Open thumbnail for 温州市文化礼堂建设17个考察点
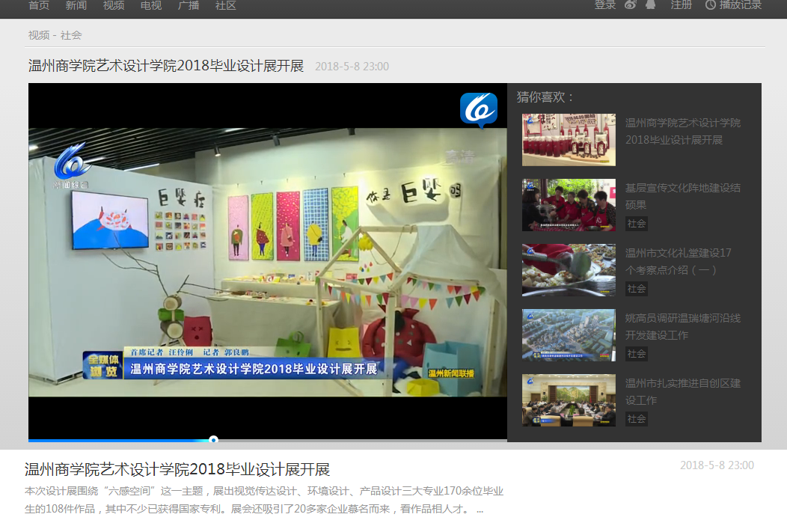Viewport: 787px width, 532px height. click(x=569, y=270)
